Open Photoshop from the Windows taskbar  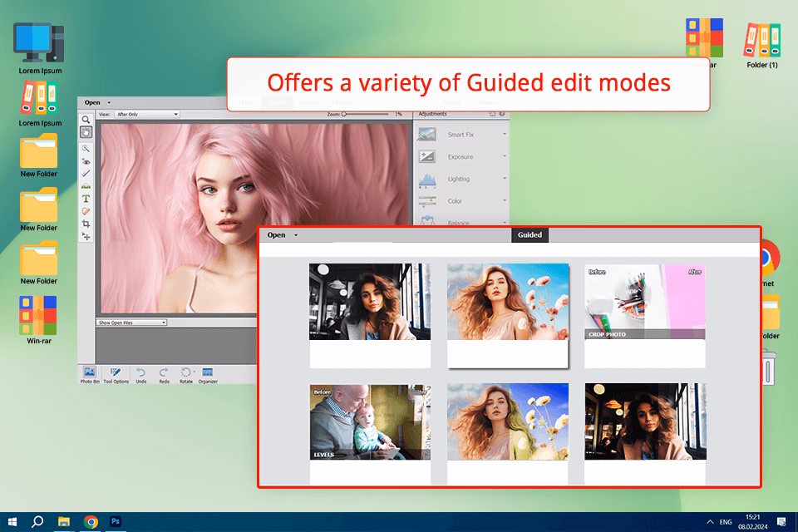[x=116, y=521]
